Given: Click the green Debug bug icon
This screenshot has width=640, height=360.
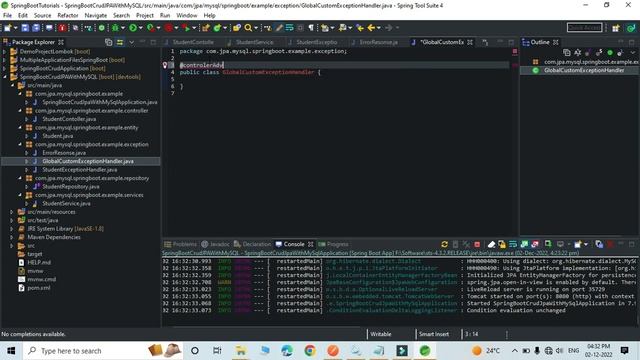Looking at the screenshot, I should click(x=116, y=28).
